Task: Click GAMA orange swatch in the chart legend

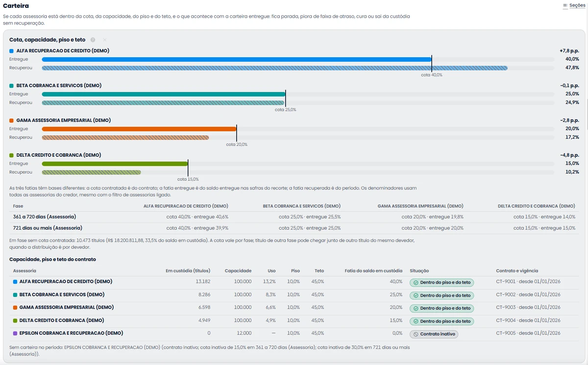Action: [11, 121]
